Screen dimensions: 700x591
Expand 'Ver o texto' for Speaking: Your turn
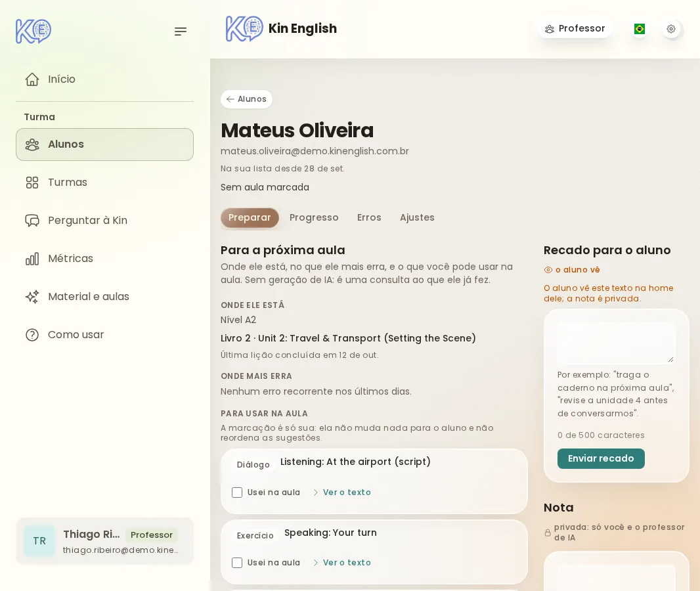coord(342,563)
